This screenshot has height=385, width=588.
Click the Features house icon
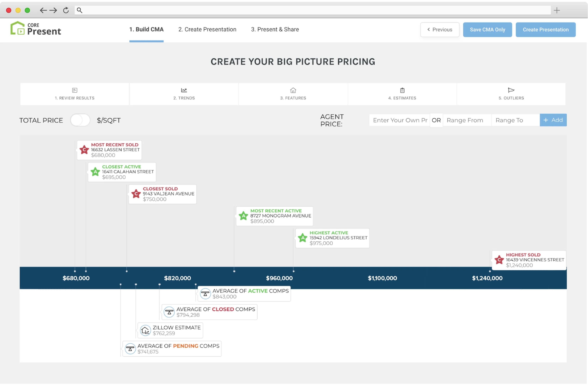tap(293, 90)
